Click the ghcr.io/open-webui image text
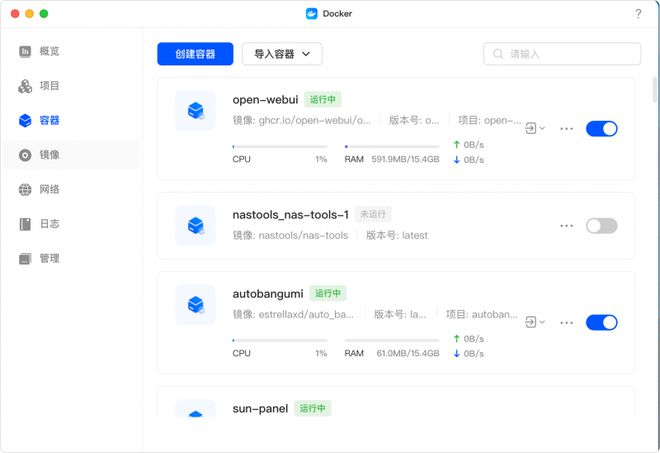This screenshot has height=453, width=660. (x=302, y=120)
